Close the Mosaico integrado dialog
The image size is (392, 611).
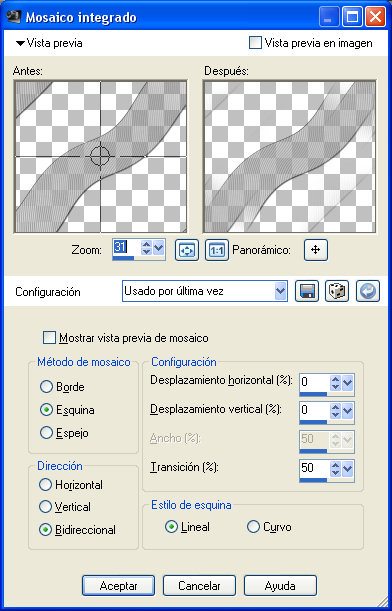pos(375,18)
